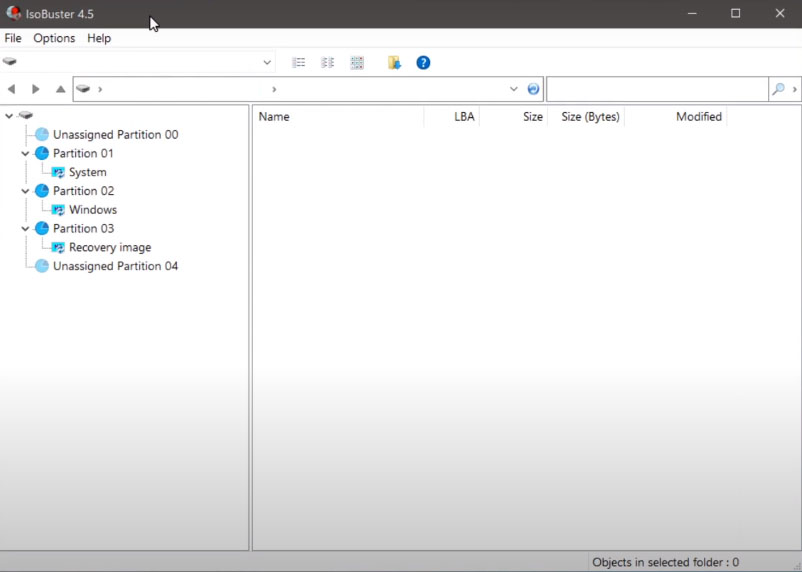Click the forward navigation arrow
Viewport: 802px width, 572px height.
[36, 89]
